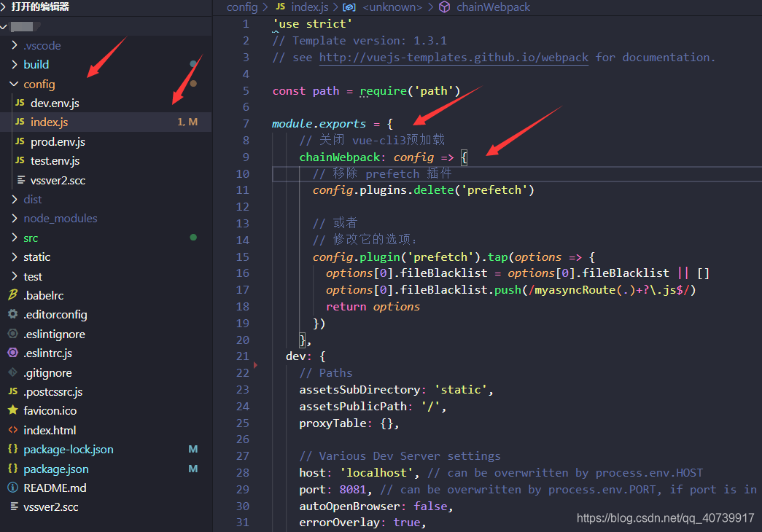Expand the src folder

pos(15,238)
